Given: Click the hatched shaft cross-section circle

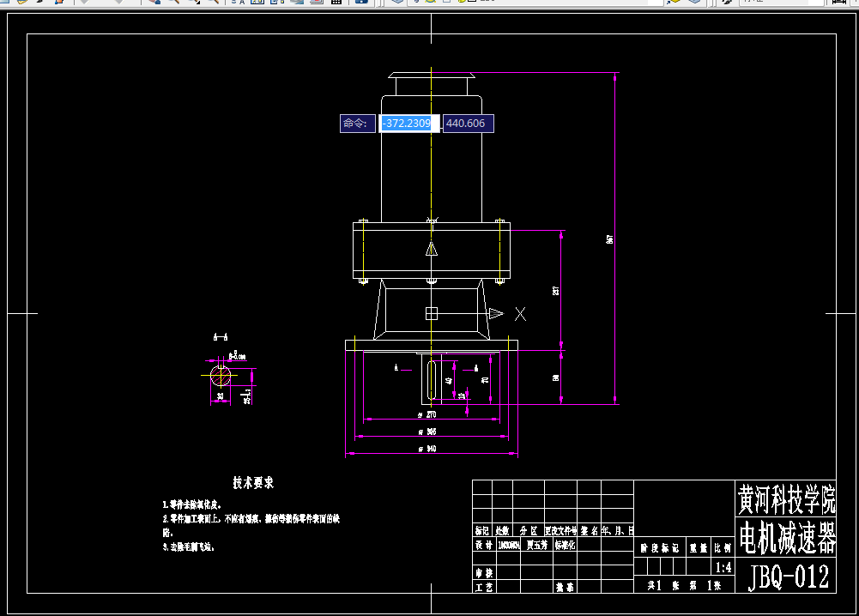Looking at the screenshot, I should click(221, 376).
